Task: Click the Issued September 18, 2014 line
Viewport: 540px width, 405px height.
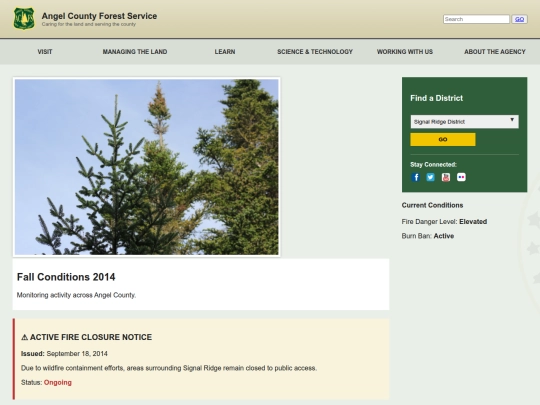Action: [x=64, y=354]
